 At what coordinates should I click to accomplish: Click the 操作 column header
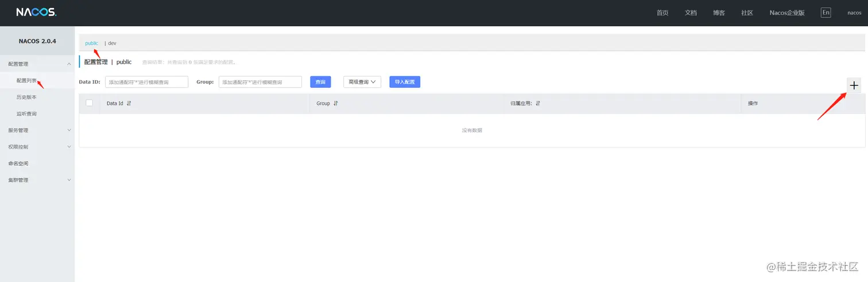(753, 104)
